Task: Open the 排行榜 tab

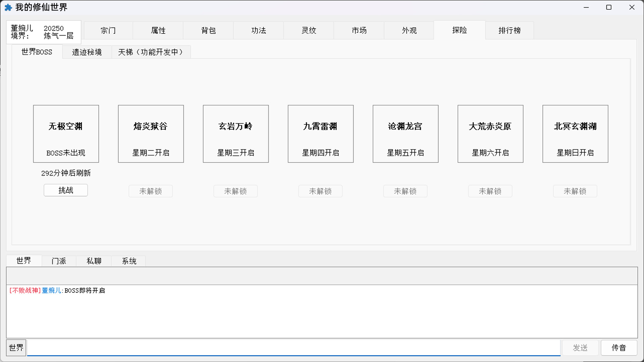Action: (x=509, y=30)
